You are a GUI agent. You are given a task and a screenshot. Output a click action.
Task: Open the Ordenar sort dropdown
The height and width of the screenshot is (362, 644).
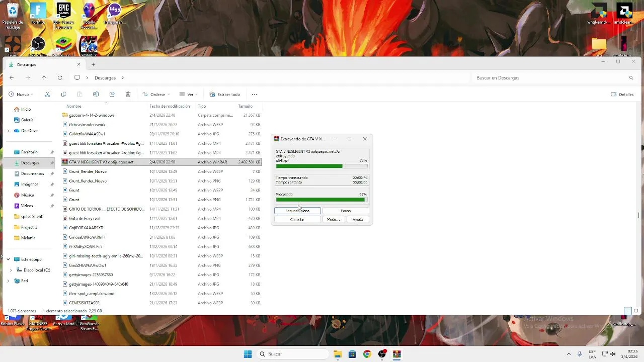156,94
